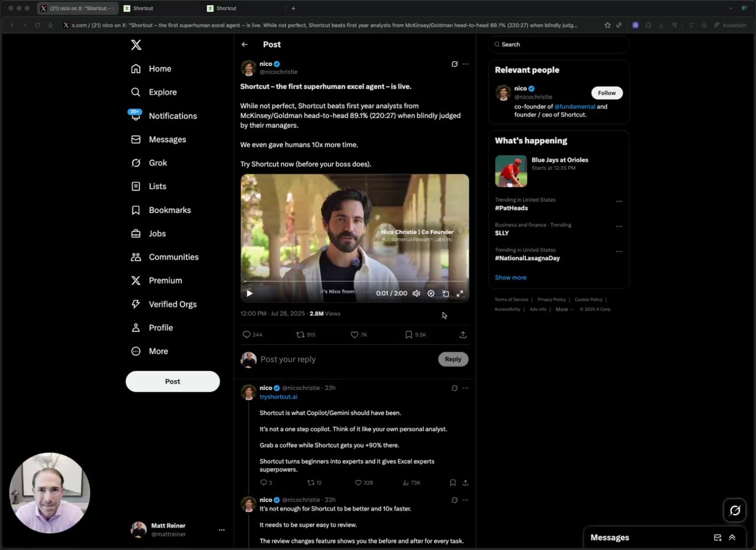Mute the video with the volume icon
The image size is (756, 550).
pyautogui.click(x=416, y=293)
